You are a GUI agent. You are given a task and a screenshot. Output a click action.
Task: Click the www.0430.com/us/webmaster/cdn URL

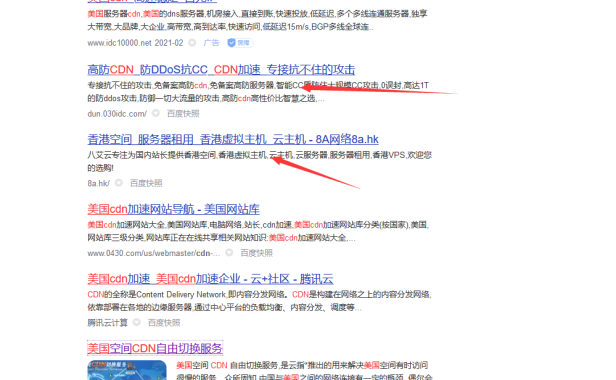154,253
